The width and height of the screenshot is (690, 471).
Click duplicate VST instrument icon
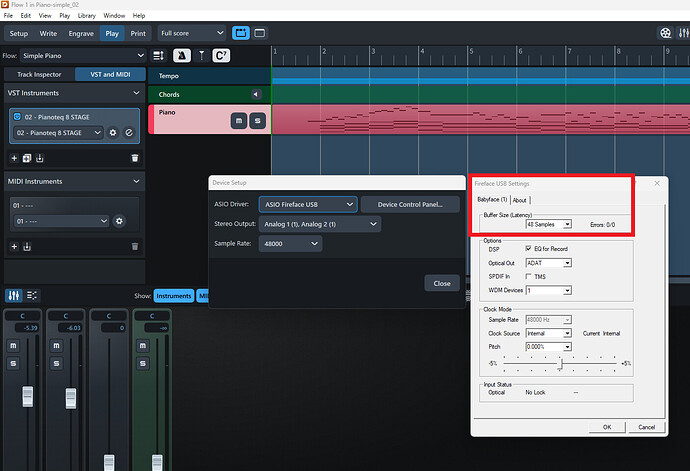coord(27,158)
